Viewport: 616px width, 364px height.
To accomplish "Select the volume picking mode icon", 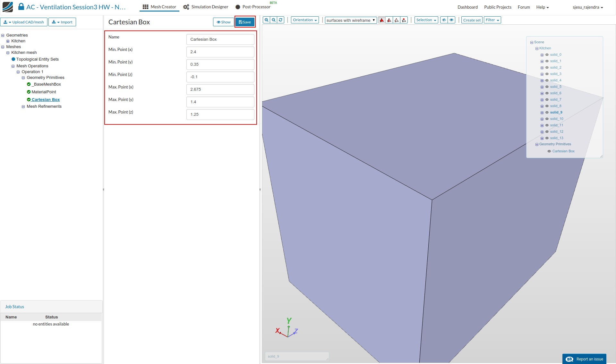I will coord(382,20).
